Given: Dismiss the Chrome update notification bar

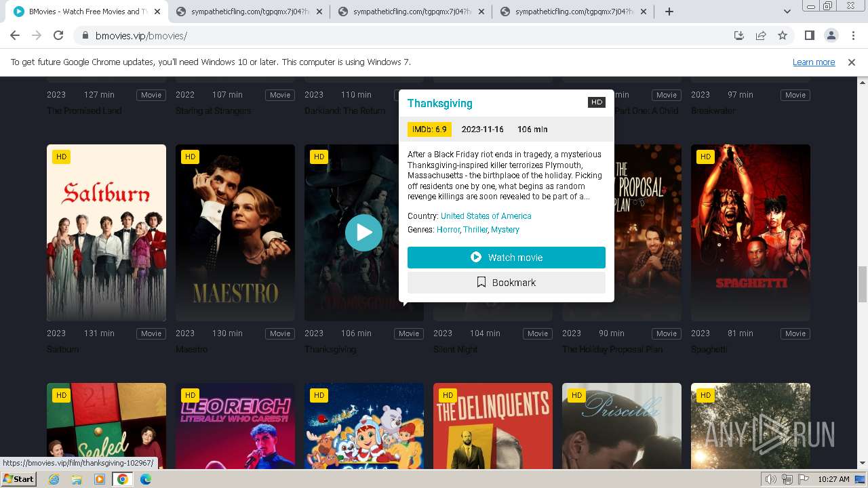Looking at the screenshot, I should (x=852, y=62).
